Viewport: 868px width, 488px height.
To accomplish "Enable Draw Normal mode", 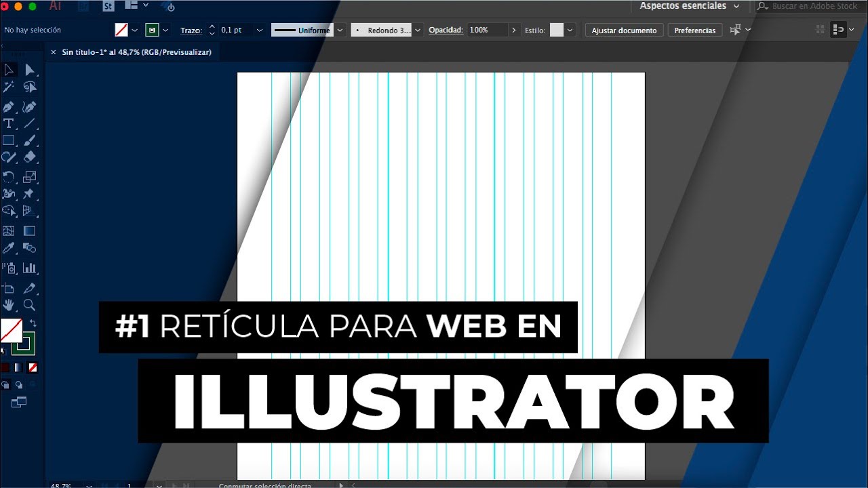I will 5,384.
